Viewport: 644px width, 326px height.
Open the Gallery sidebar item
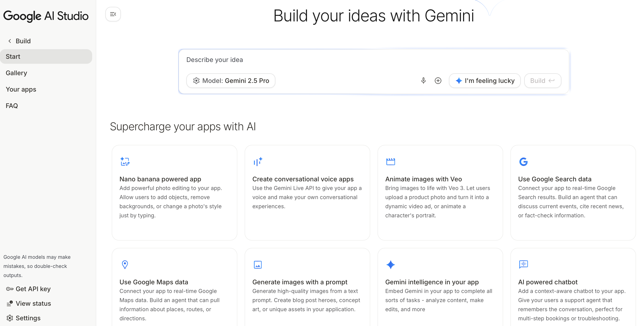pos(16,73)
